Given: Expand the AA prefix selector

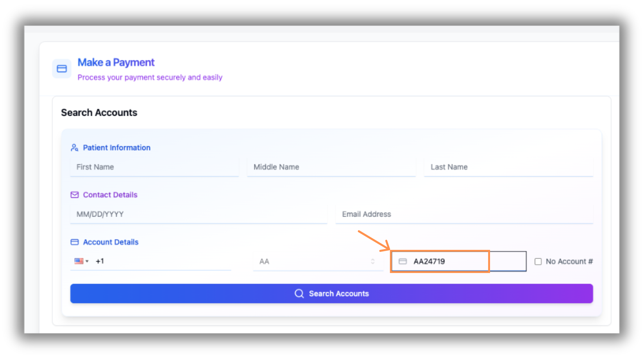Looking at the screenshot, I should (x=372, y=261).
